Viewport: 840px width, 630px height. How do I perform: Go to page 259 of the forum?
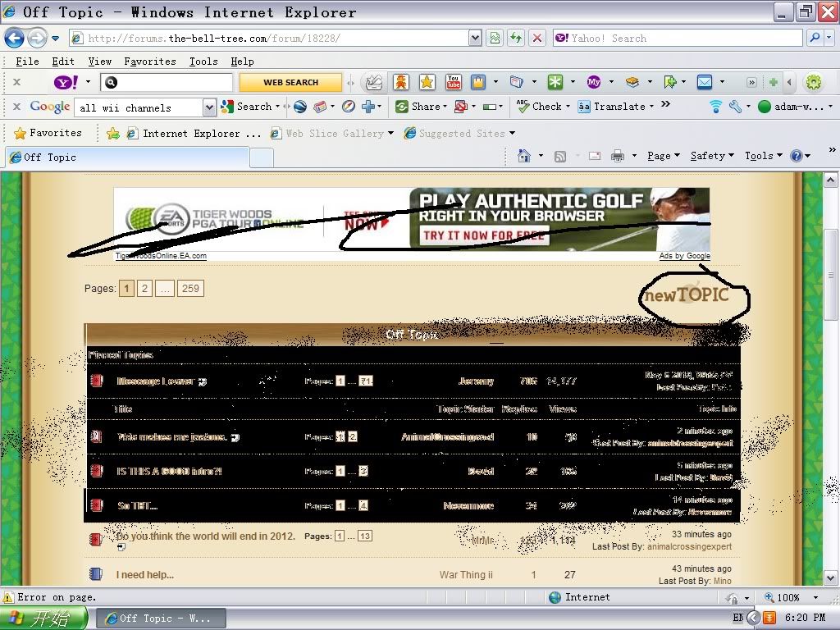tap(190, 289)
